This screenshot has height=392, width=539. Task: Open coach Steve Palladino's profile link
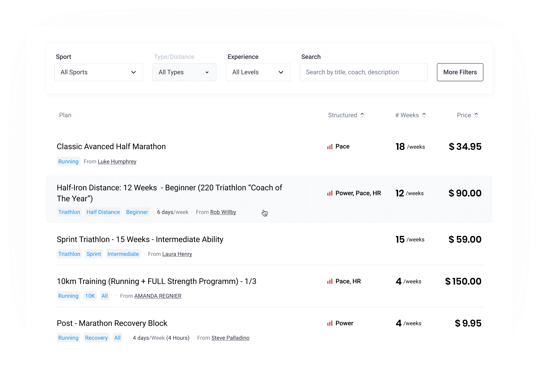[230, 338]
